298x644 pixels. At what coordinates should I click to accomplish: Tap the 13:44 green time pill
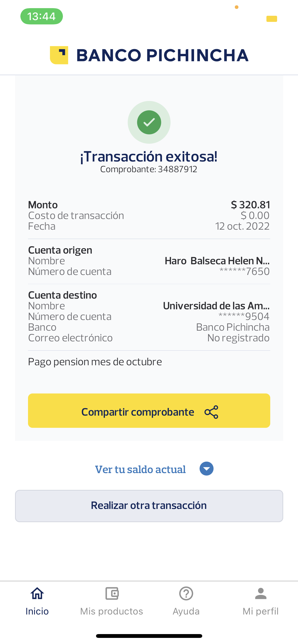(x=42, y=17)
